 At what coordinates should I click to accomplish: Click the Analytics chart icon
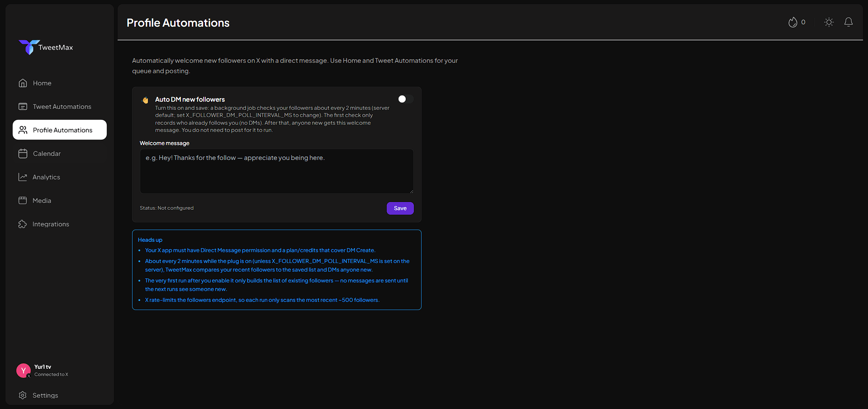[23, 177]
